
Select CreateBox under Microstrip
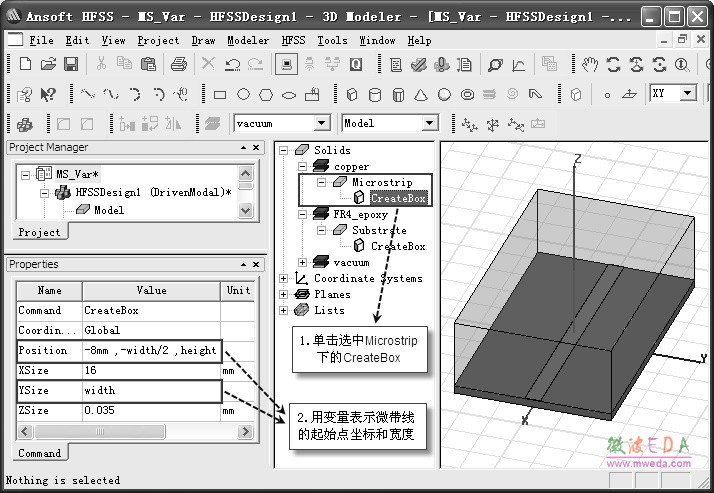coord(398,198)
